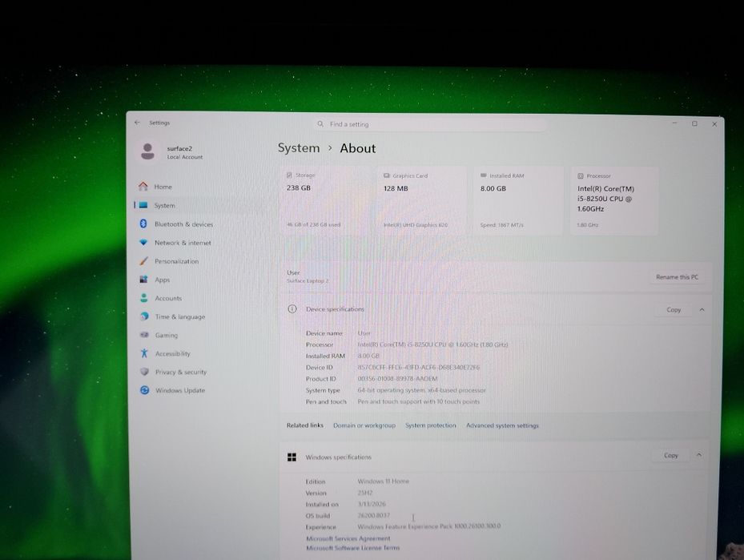
Task: Copy the device specifications
Action: click(674, 309)
